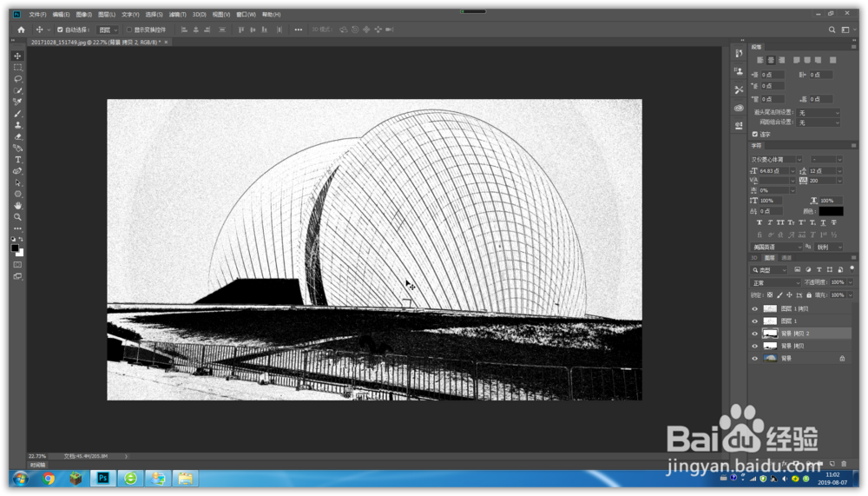The height and width of the screenshot is (496, 868).
Task: Enable the 显示变换控件 checkbox
Action: [129, 30]
